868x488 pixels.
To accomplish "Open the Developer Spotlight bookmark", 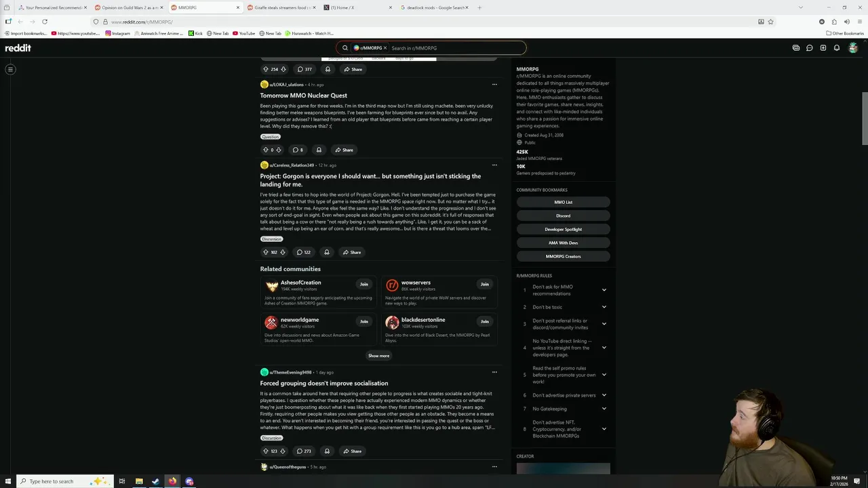I will [564, 229].
